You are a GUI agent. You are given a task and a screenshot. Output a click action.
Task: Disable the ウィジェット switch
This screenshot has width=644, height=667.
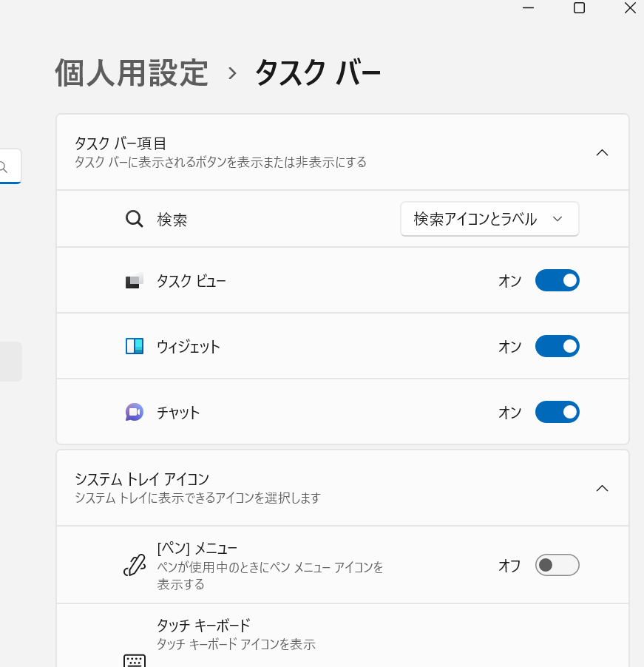[x=557, y=346]
